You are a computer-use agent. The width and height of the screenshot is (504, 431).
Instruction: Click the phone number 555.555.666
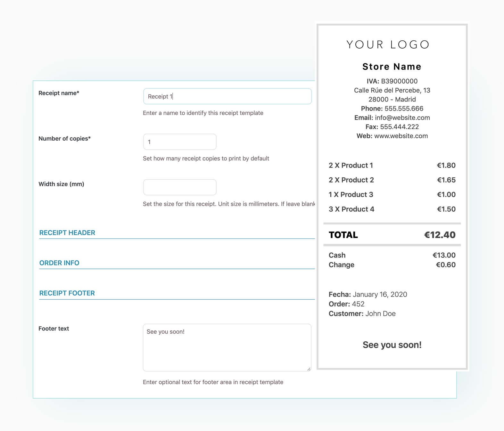click(404, 109)
